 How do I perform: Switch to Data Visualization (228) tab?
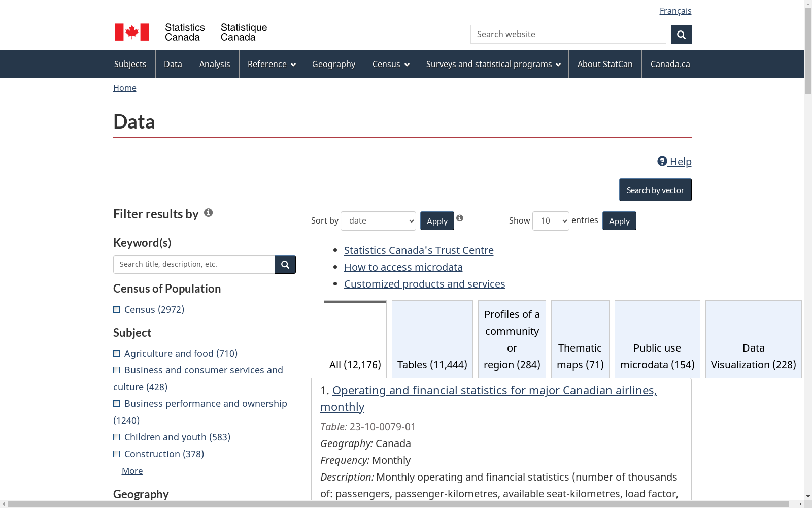(x=753, y=339)
